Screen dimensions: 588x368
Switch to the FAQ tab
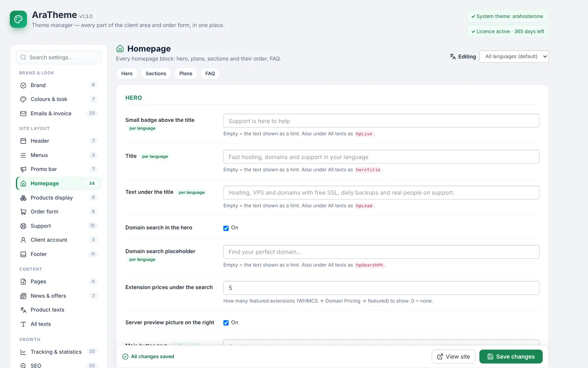click(210, 74)
